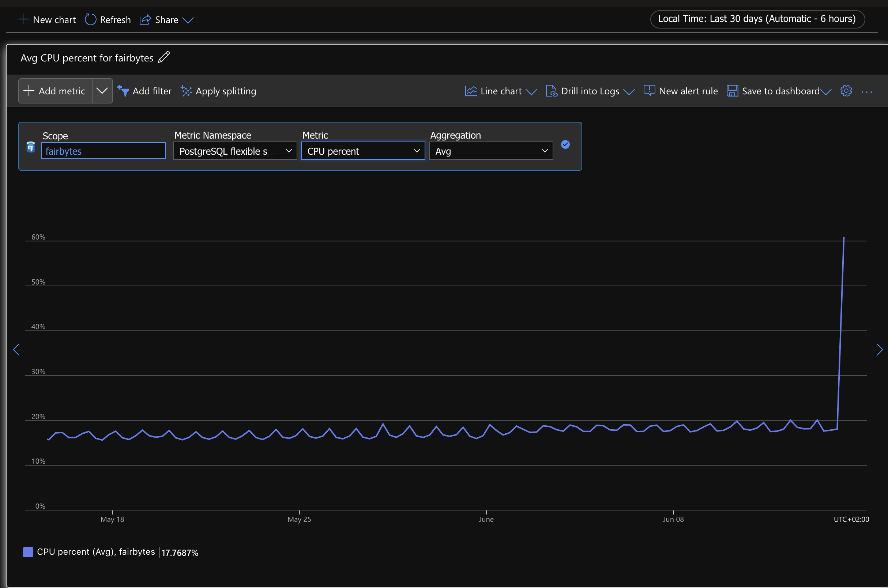The width and height of the screenshot is (888, 588).
Task: Open Save to dashboard menu
Action: pos(779,91)
